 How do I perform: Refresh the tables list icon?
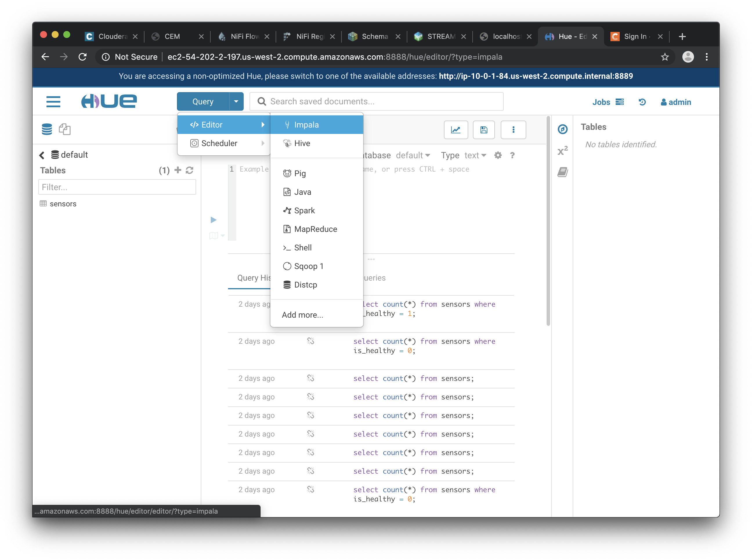coord(190,170)
